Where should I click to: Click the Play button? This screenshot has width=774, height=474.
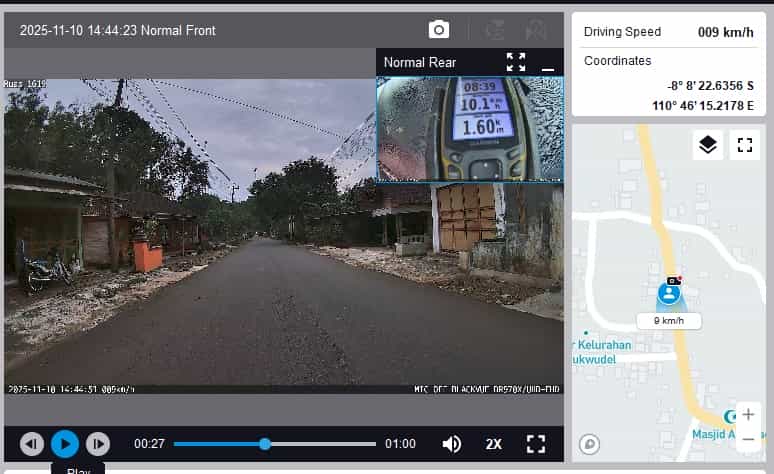pyautogui.click(x=65, y=444)
